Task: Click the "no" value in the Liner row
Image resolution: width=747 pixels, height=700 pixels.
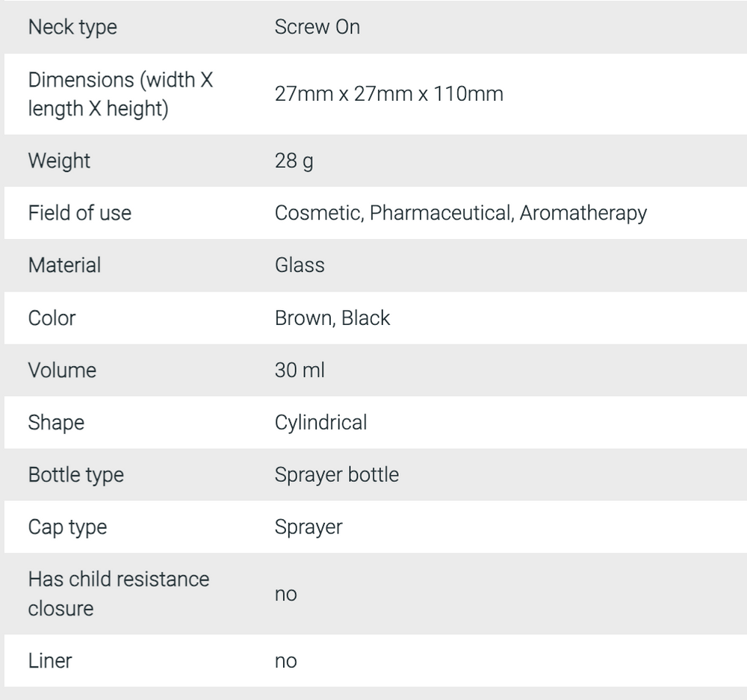Action: tap(285, 661)
